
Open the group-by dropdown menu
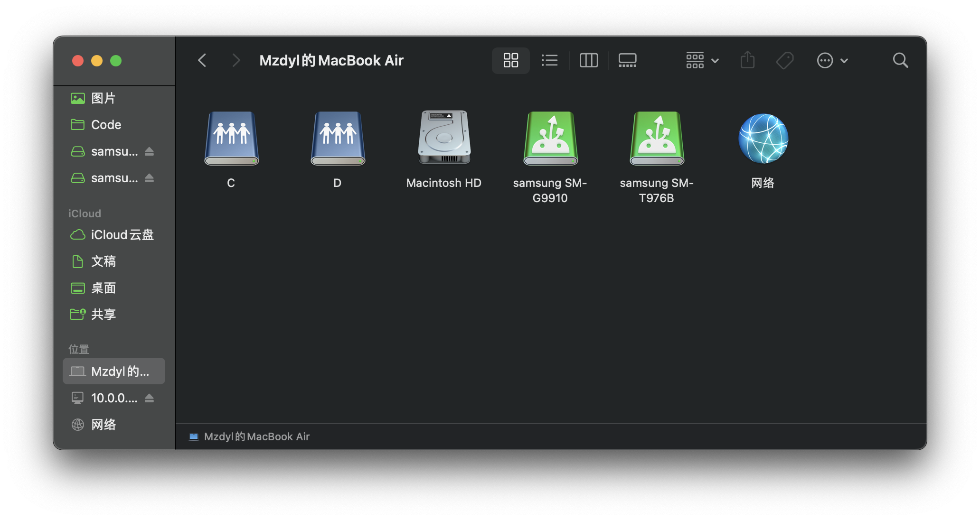click(702, 60)
